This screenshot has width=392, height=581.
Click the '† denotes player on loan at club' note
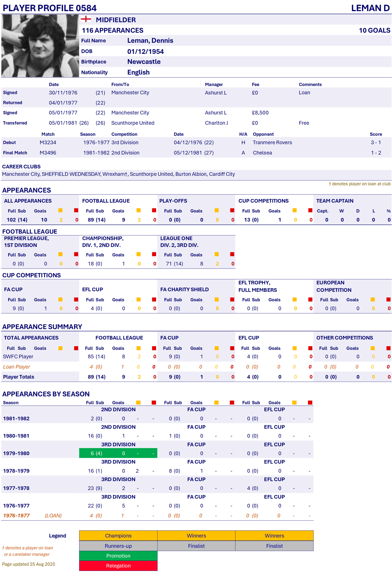pyautogui.click(x=360, y=184)
